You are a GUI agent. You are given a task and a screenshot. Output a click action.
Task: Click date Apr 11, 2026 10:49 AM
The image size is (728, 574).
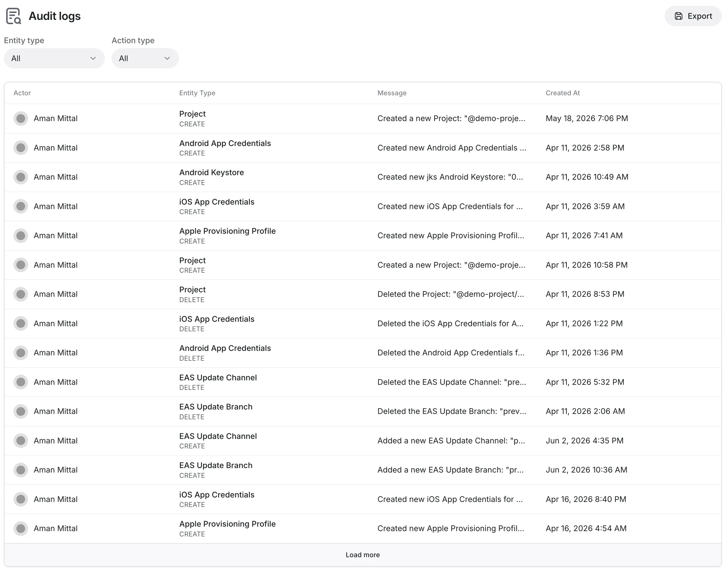pyautogui.click(x=587, y=177)
